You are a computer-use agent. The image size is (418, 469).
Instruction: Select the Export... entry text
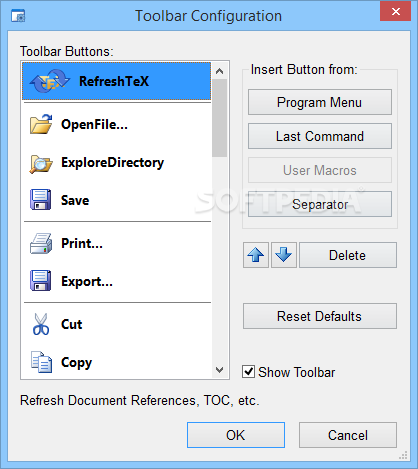click(87, 282)
